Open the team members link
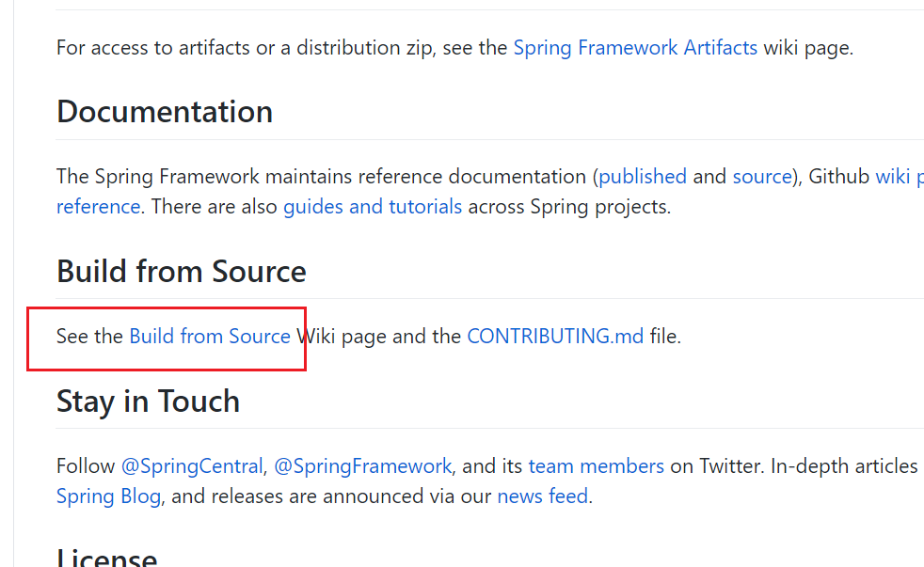This screenshot has height=567, width=924. coord(596,466)
